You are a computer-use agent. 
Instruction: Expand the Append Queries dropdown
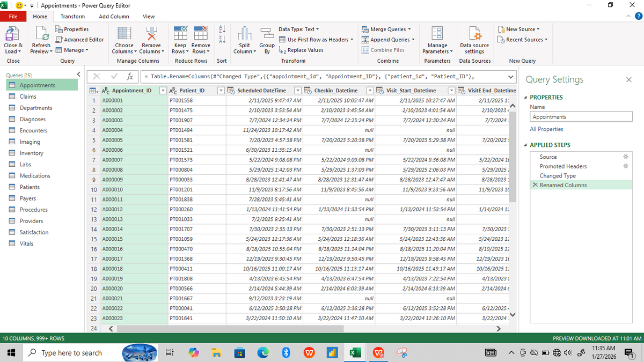(413, 40)
